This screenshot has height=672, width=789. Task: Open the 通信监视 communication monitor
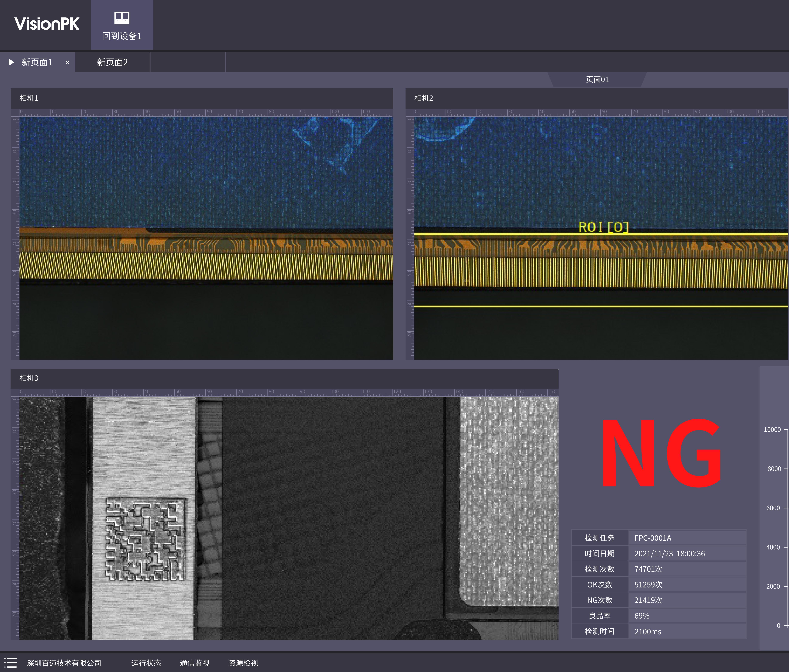pos(195,663)
